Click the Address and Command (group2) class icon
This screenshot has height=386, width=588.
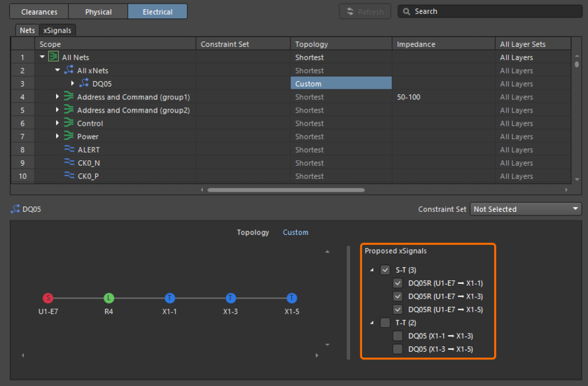69,109
